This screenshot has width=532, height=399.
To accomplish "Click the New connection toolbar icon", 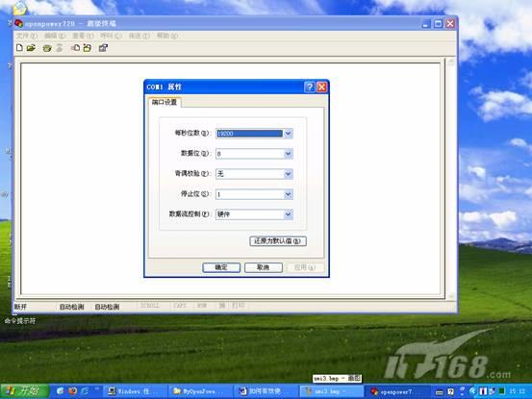I will [x=19, y=48].
